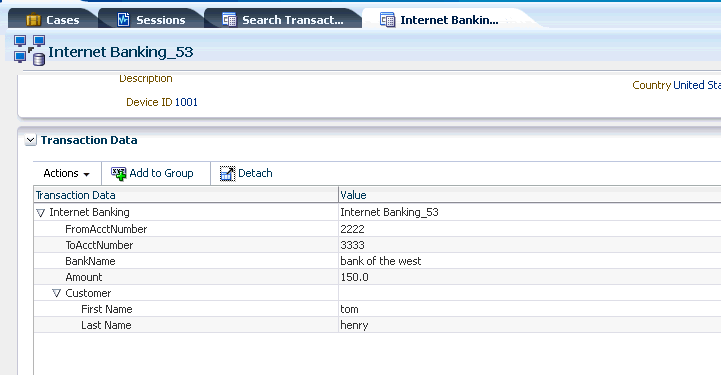
Task: Collapse the Customer tree node
Action: point(56,293)
